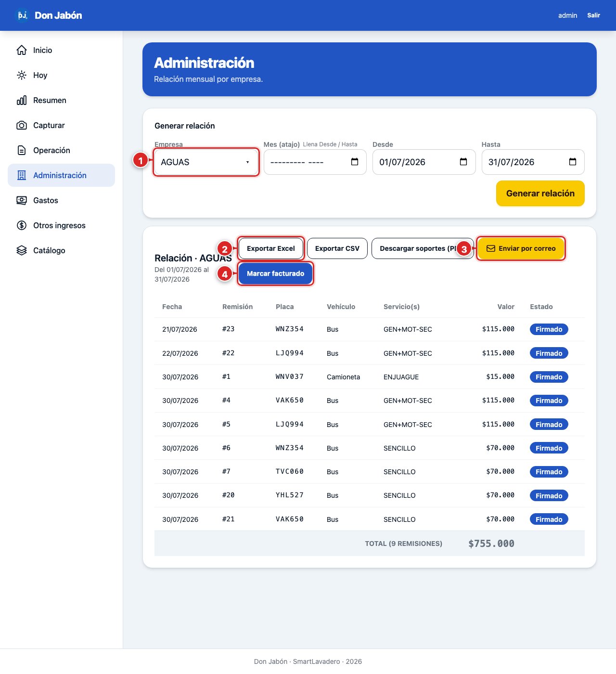Click the Remisión column header
Screen dimensions: 616x674
click(237, 307)
